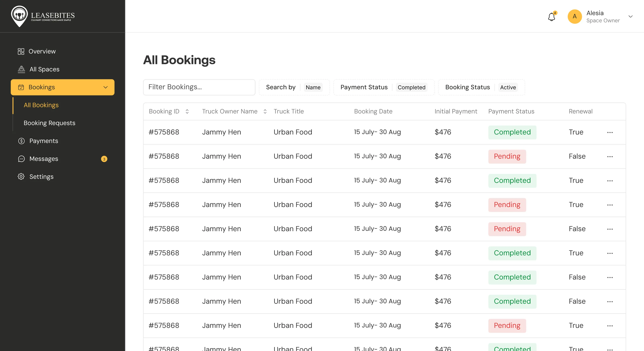The image size is (644, 351).
Task: Click Completed badge in third row
Action: 512,181
